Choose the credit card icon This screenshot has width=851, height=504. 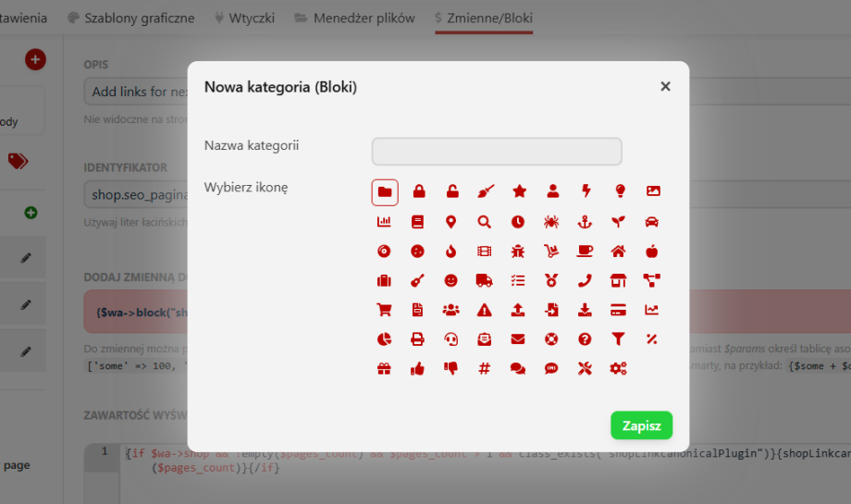619,310
